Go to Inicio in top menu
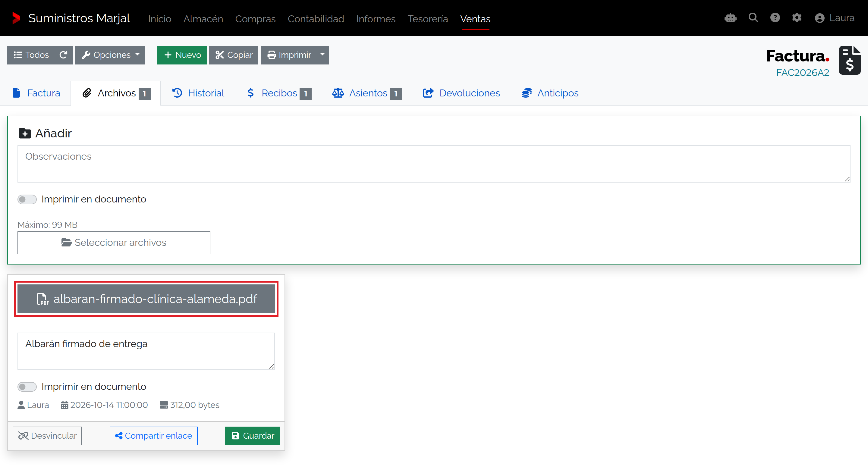Viewport: 868px width, 470px height. click(160, 19)
